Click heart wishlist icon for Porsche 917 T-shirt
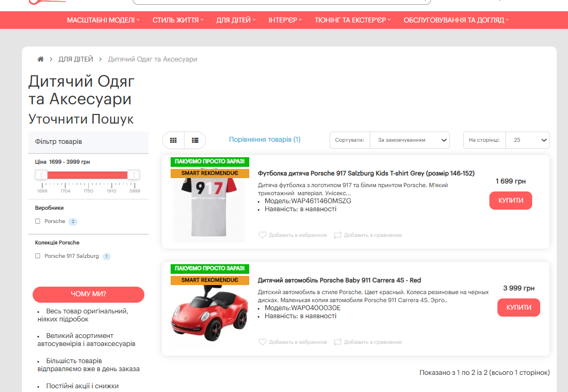568x392 pixels. [x=262, y=235]
